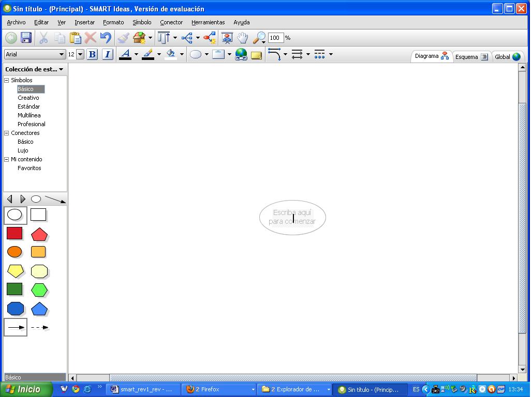The width and height of the screenshot is (532, 397).
Task: Toggle italic formatting
Action: [x=107, y=54]
